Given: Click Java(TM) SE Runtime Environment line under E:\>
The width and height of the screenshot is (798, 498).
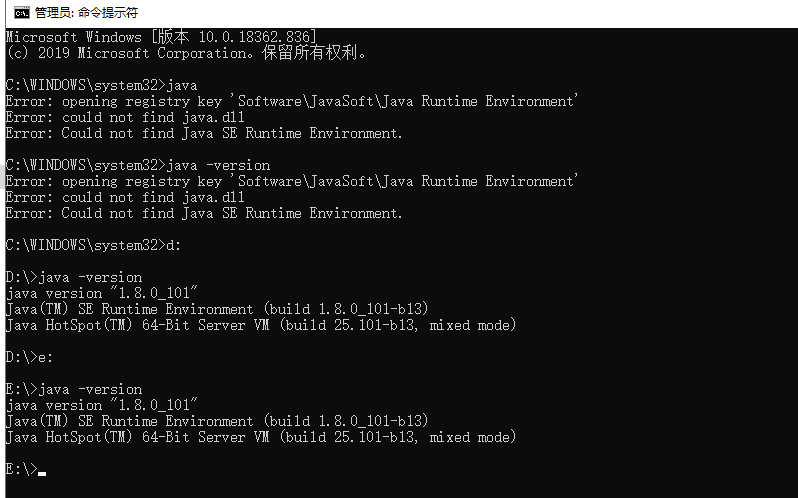Looking at the screenshot, I should pyautogui.click(x=217, y=421).
